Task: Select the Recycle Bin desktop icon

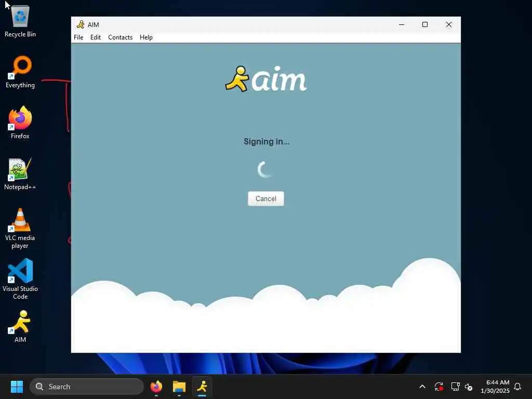Action: click(x=20, y=21)
